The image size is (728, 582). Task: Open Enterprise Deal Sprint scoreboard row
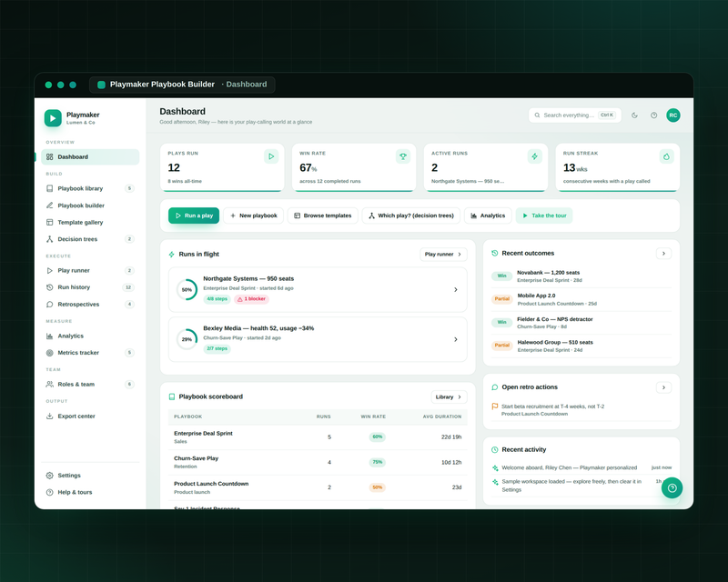pos(318,437)
